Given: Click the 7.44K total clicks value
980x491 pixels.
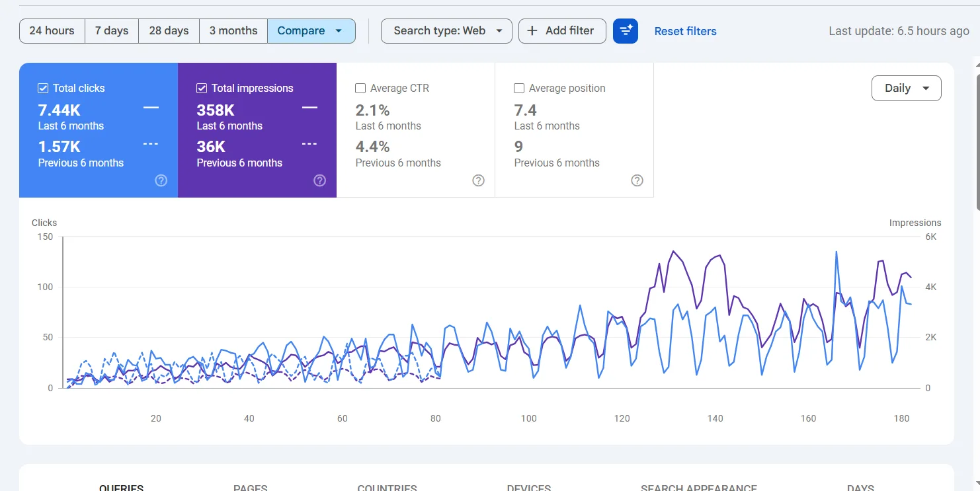Looking at the screenshot, I should pos(60,110).
